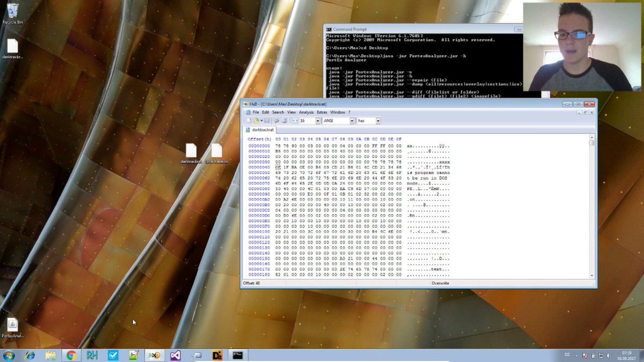
Task: Click offset row 00000100 in hex editor
Action: click(x=259, y=232)
